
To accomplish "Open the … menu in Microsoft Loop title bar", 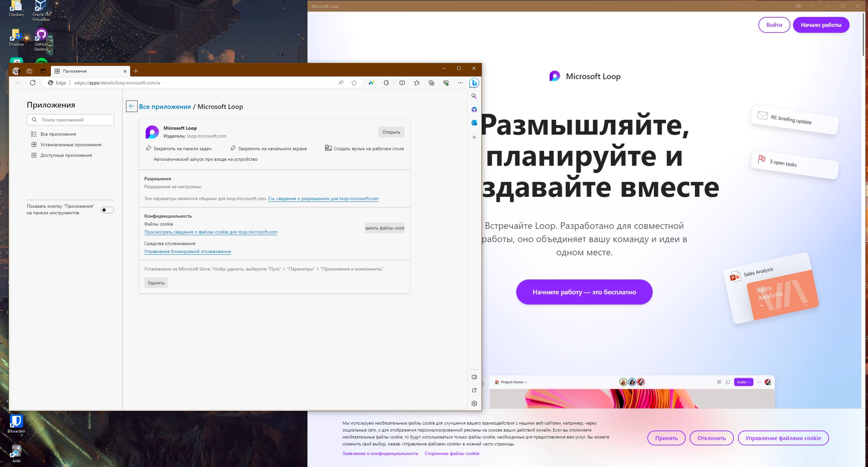I will point(812,6).
